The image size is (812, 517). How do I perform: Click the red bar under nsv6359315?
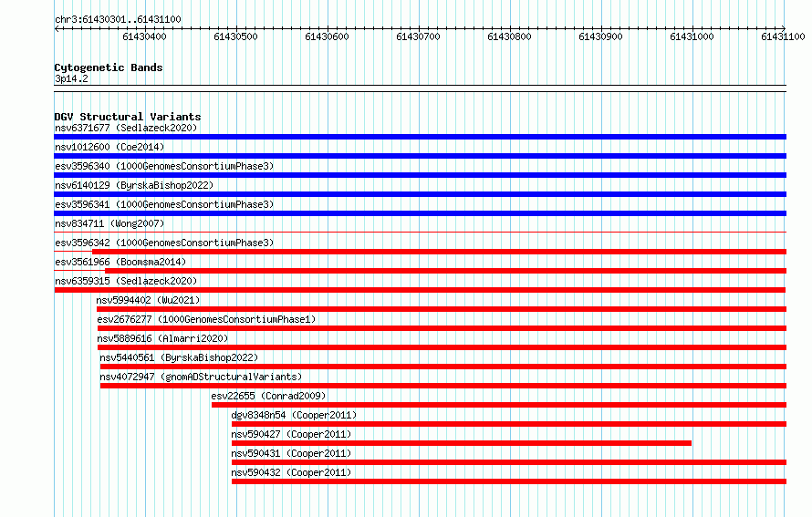(x=420, y=290)
